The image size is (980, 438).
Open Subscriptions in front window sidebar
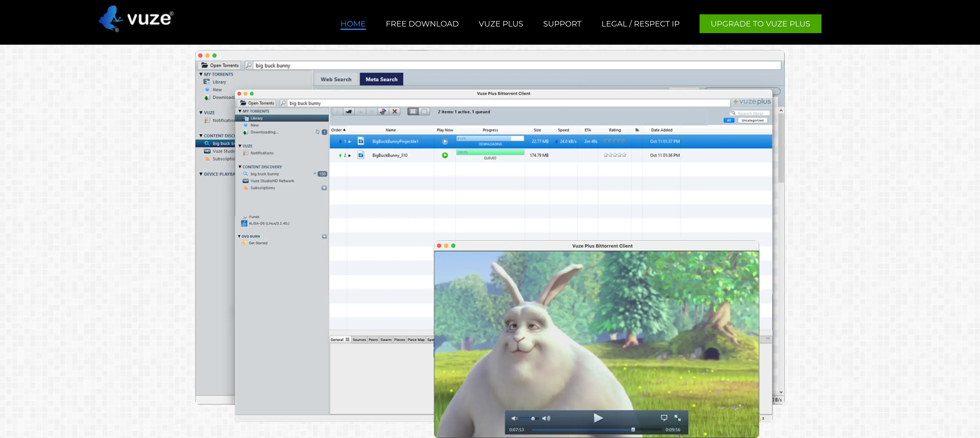pyautogui.click(x=263, y=188)
